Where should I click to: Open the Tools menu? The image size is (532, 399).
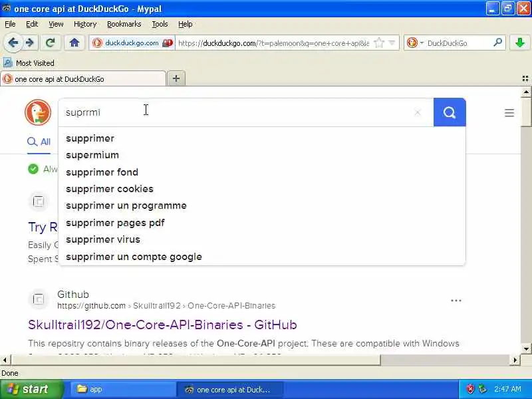[x=160, y=24]
